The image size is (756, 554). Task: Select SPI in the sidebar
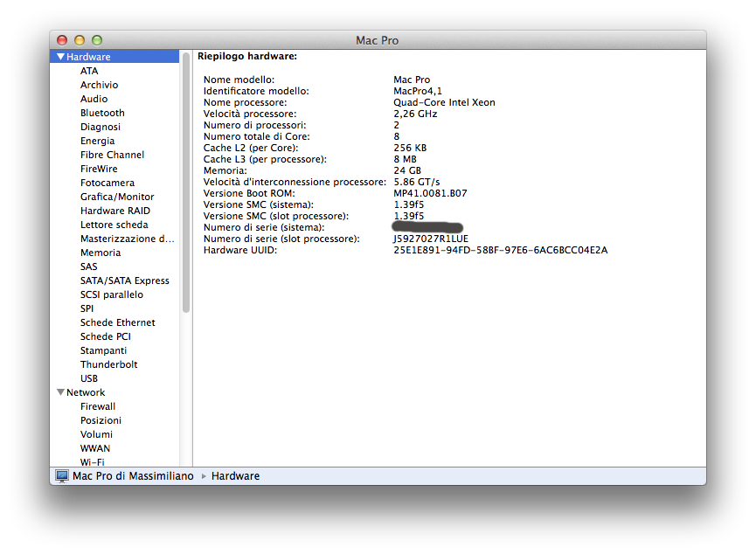(x=87, y=308)
